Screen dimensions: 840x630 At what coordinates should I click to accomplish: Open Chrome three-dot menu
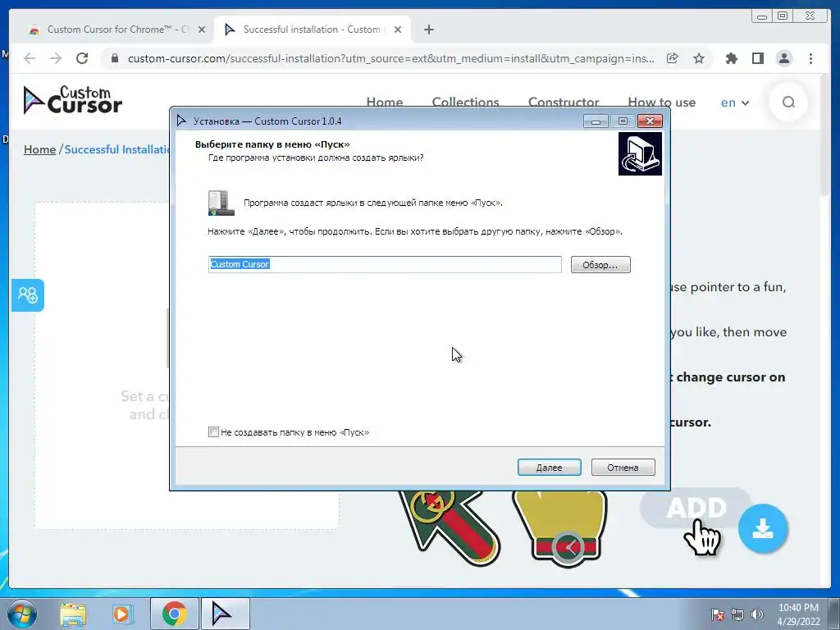coord(810,58)
